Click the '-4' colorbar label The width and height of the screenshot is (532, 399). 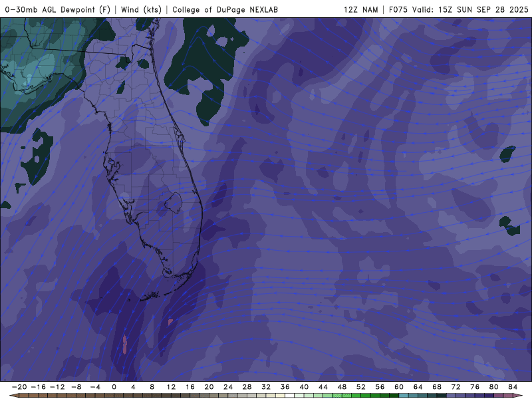[95, 387]
